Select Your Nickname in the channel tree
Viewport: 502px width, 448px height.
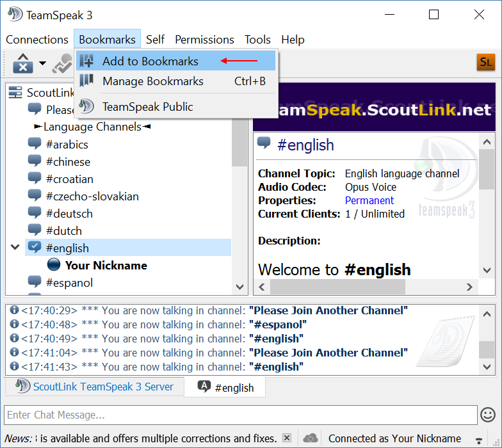[x=106, y=265]
